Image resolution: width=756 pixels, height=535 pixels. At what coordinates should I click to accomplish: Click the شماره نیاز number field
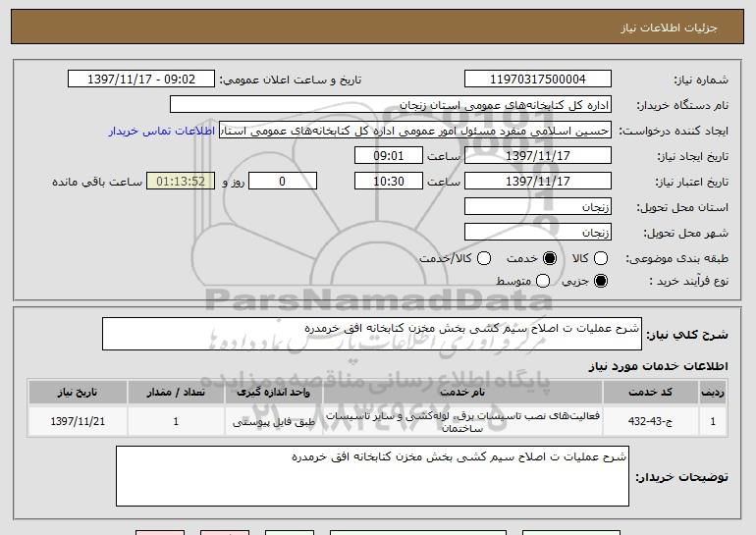click(536, 80)
